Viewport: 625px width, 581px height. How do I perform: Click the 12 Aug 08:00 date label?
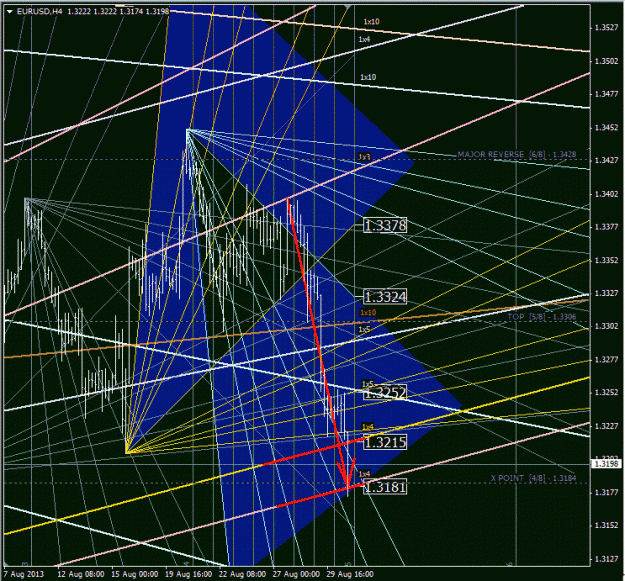[x=81, y=574]
